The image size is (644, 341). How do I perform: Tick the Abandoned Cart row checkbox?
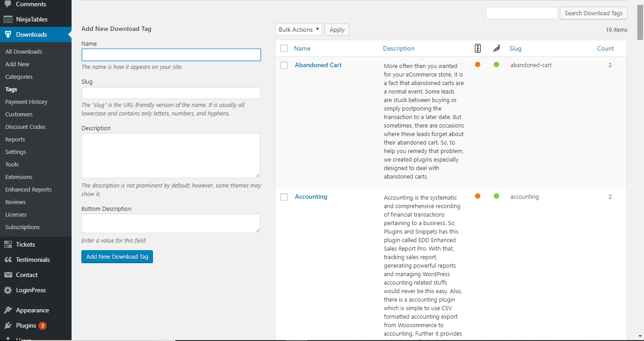pos(284,65)
